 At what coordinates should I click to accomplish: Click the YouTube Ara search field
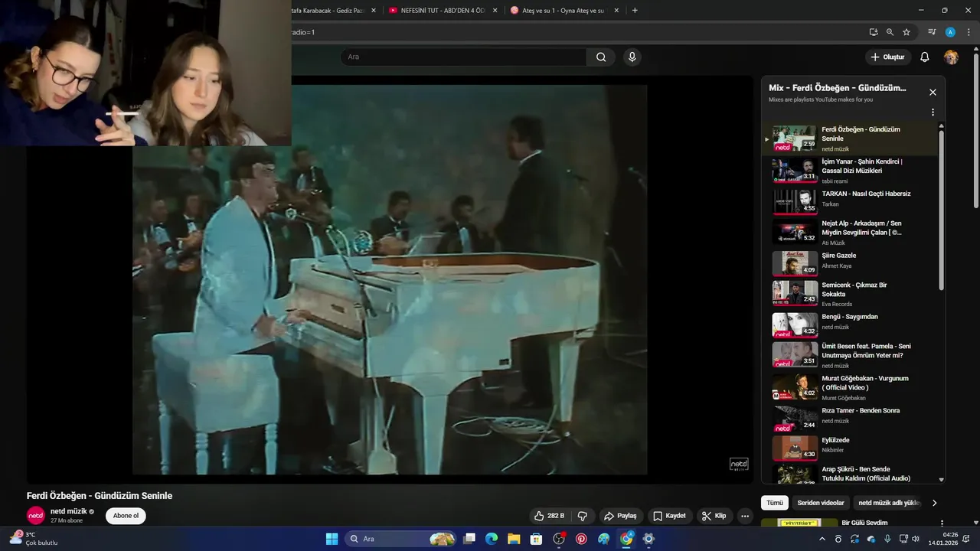click(463, 57)
